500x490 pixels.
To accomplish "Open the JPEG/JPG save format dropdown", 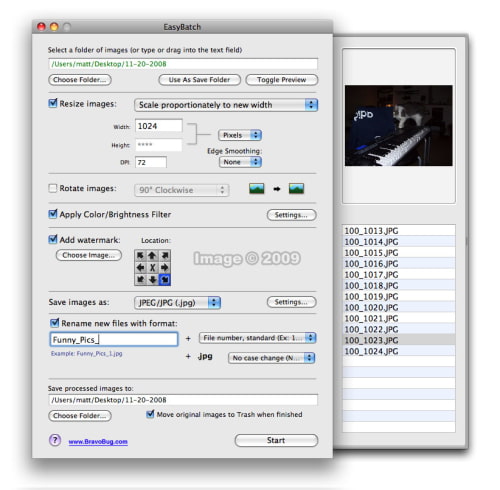I will [x=177, y=303].
